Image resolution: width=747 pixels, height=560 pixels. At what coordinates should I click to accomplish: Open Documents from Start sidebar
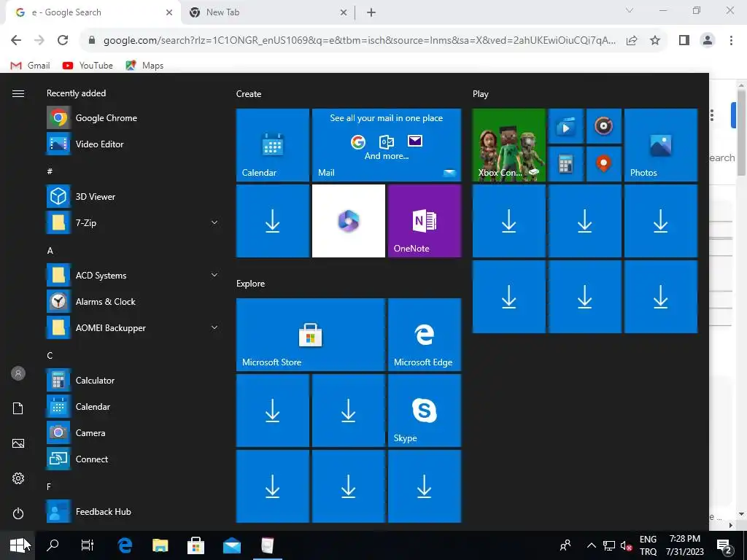[x=18, y=408]
